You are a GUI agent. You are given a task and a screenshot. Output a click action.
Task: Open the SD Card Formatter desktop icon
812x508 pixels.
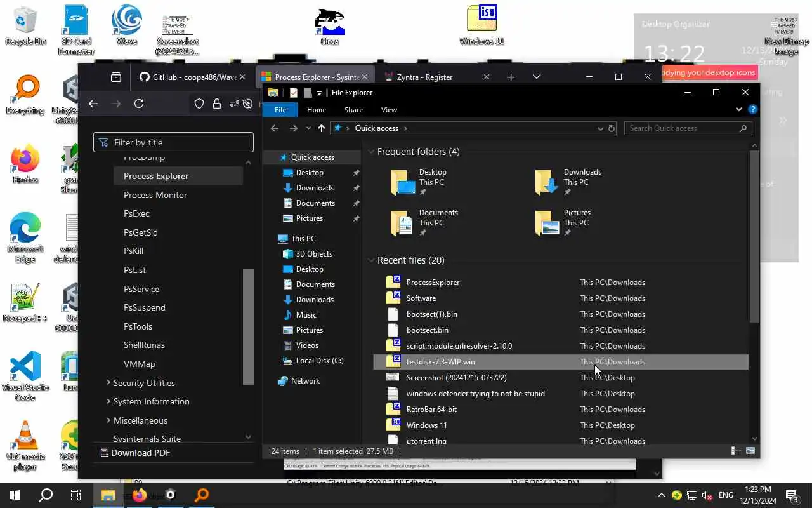coord(75,29)
